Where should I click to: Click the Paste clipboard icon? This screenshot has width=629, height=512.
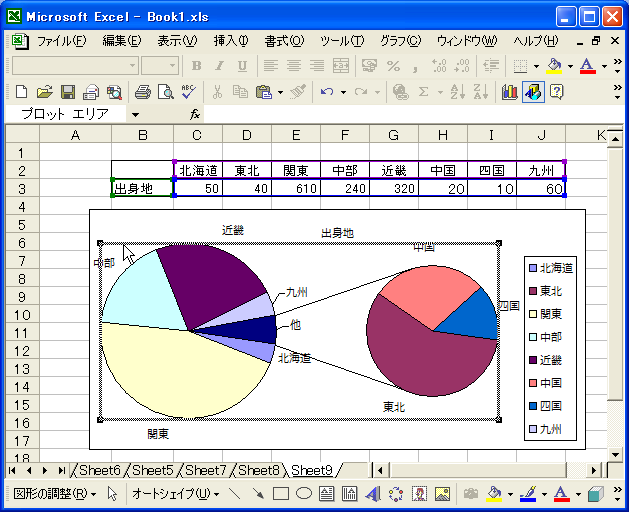(x=264, y=92)
